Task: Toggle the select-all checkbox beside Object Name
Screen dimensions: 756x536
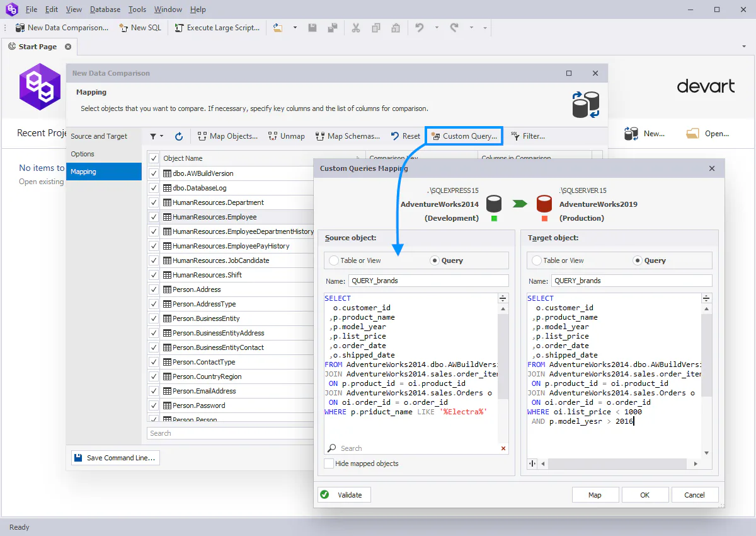Action: pyautogui.click(x=154, y=158)
